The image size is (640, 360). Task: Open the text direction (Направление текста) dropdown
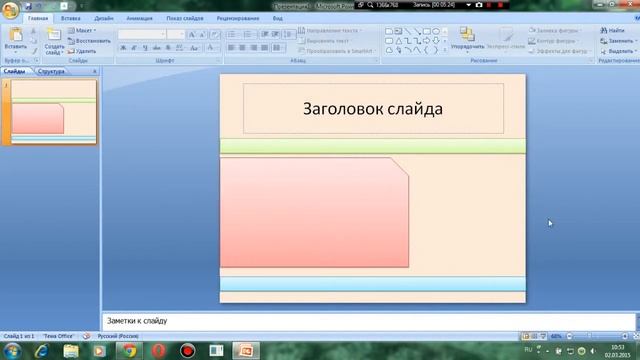click(x=330, y=30)
